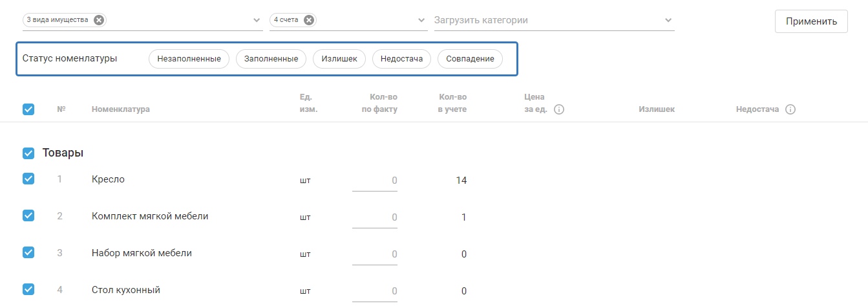Uncheck the 'Товары' group checkbox
Image resolution: width=868 pixels, height=308 pixels.
click(x=28, y=153)
